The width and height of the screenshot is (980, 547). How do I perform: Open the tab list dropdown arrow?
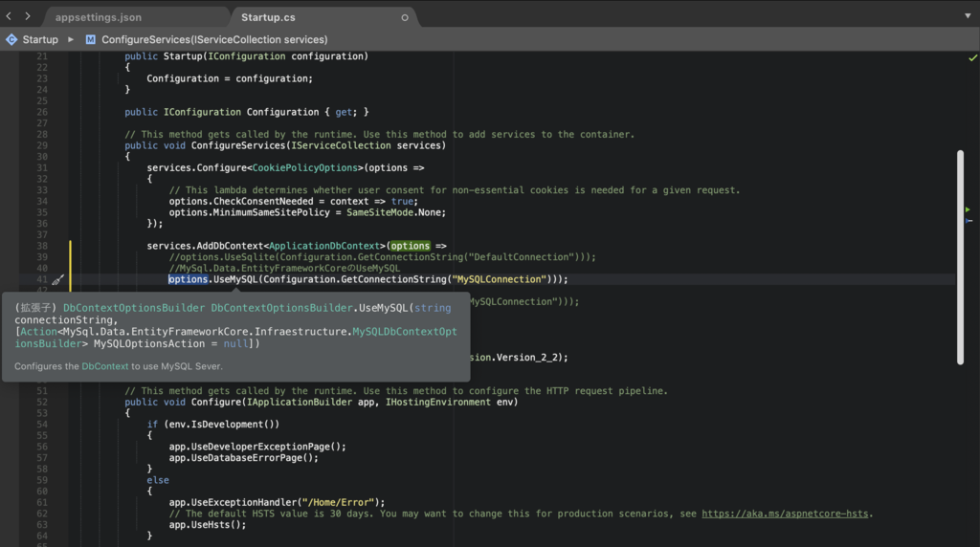pos(968,15)
